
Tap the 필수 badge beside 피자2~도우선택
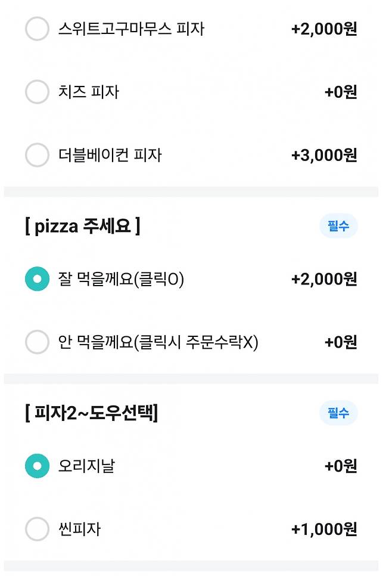(x=338, y=413)
